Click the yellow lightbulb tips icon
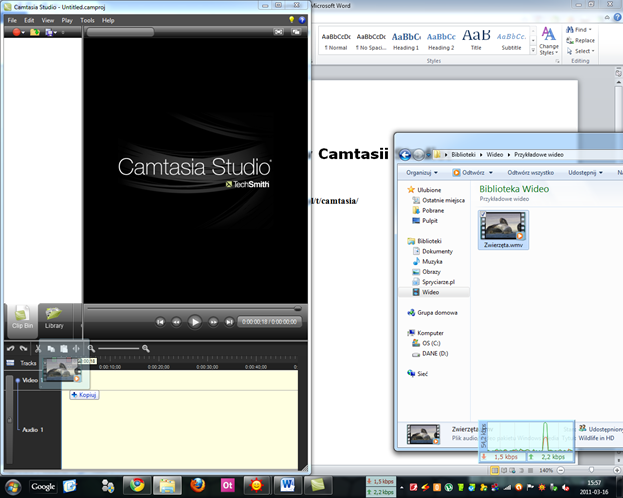623x498 pixels. click(292, 20)
